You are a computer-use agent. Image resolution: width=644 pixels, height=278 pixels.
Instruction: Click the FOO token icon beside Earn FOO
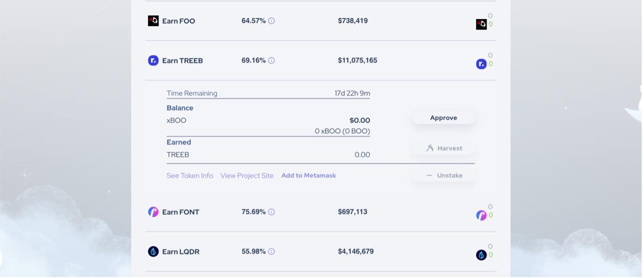153,21
